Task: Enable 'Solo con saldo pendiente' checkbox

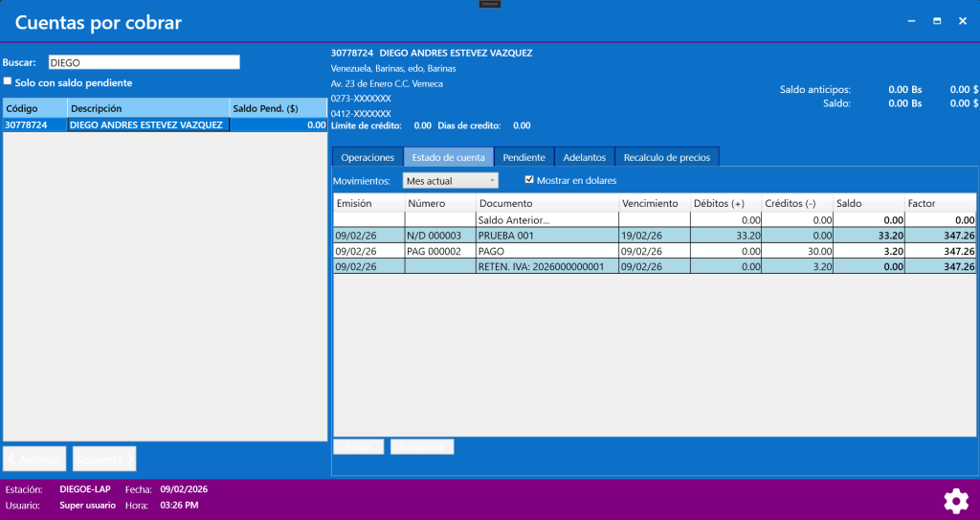Action: tap(9, 82)
